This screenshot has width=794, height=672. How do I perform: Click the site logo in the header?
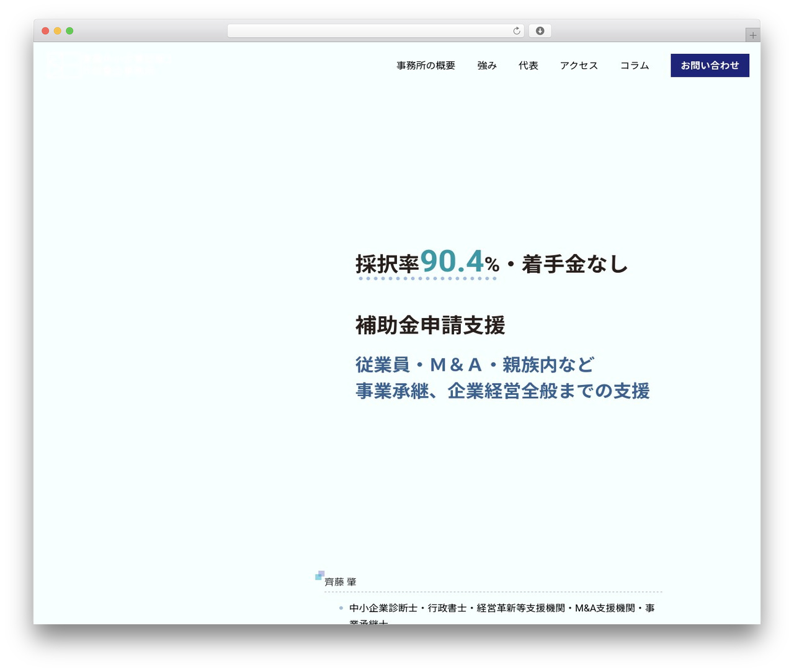click(x=109, y=65)
